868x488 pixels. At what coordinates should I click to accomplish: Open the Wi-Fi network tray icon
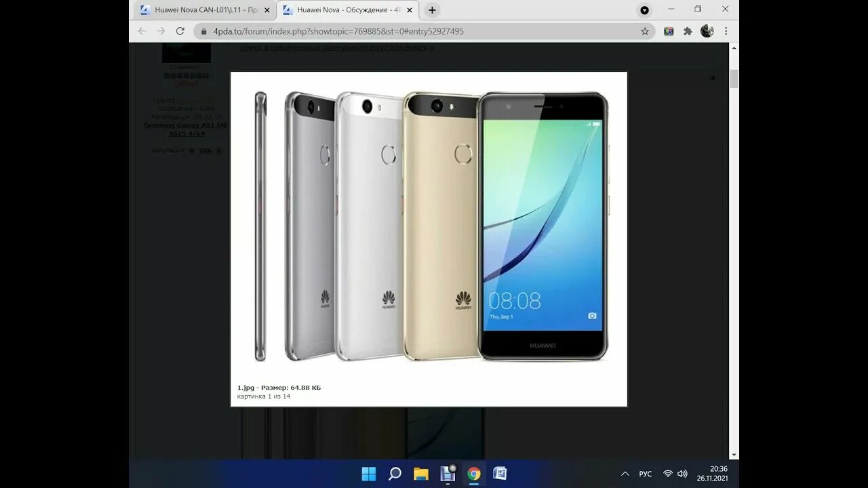[668, 474]
